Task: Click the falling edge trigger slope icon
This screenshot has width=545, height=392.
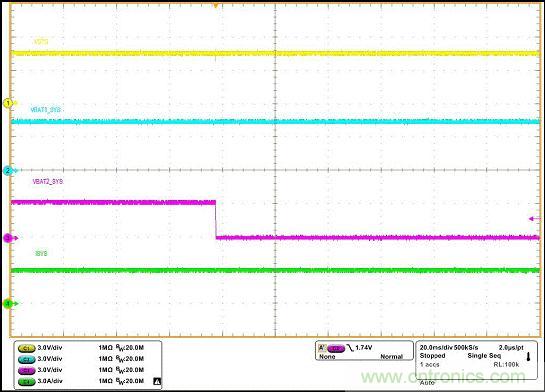Action: 350,348
